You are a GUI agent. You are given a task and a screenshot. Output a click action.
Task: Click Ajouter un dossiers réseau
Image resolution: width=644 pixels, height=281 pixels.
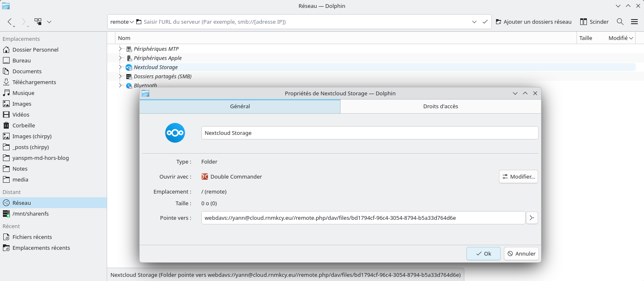coord(533,22)
